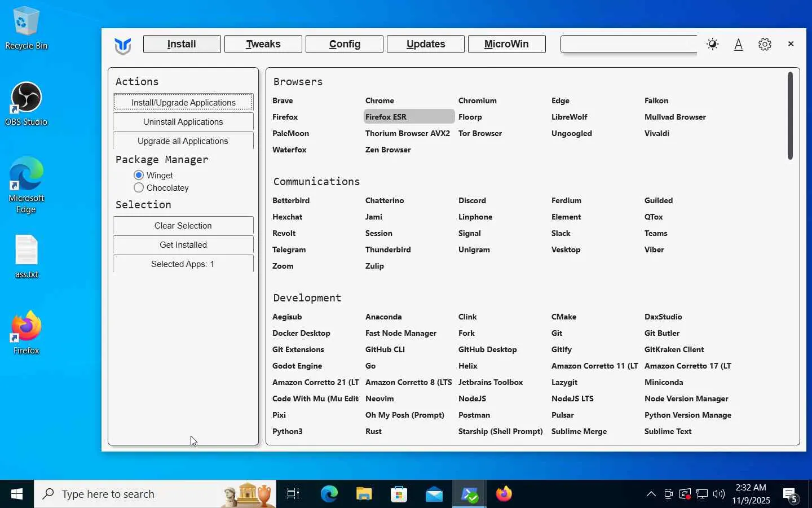Select the ass.txt file on the desktop
This screenshot has width=812, height=508.
[26, 257]
